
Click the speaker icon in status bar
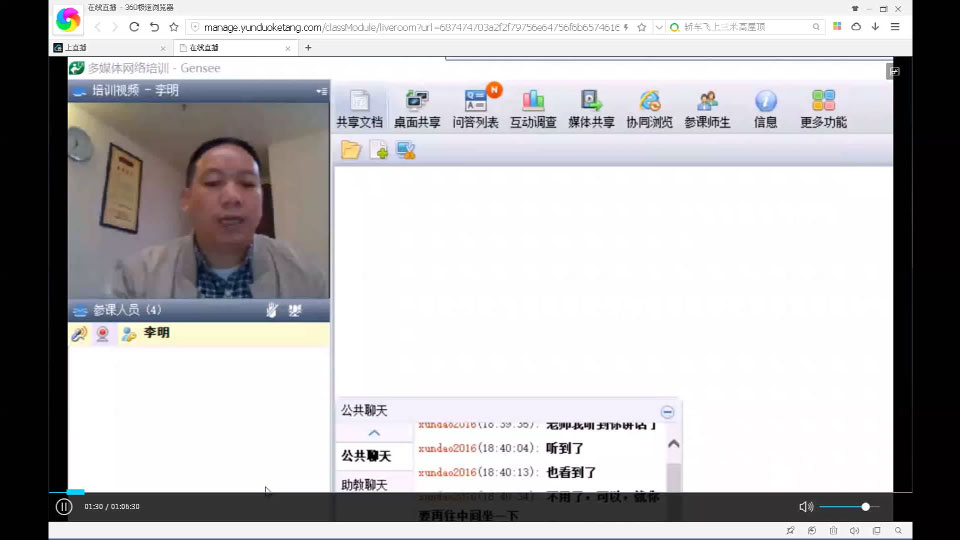tap(855, 530)
